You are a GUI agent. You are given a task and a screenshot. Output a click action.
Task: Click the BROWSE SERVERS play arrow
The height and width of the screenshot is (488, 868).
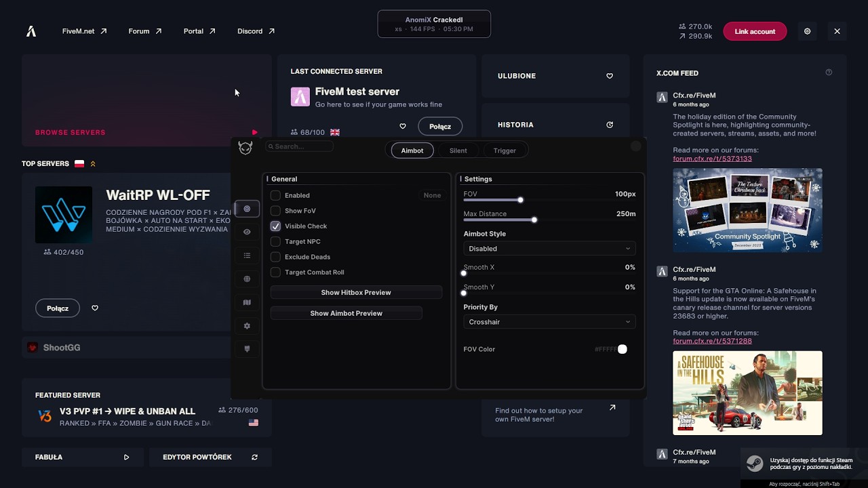pos(254,132)
